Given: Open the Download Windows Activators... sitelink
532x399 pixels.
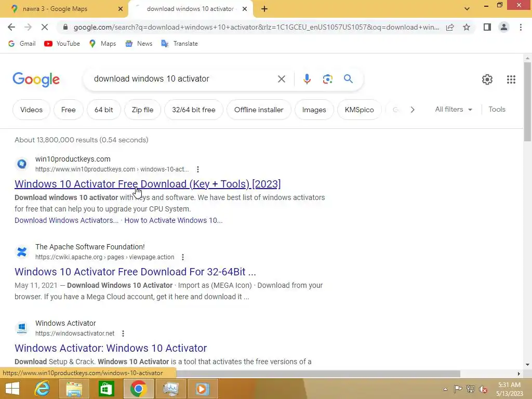Looking at the screenshot, I should (x=66, y=220).
